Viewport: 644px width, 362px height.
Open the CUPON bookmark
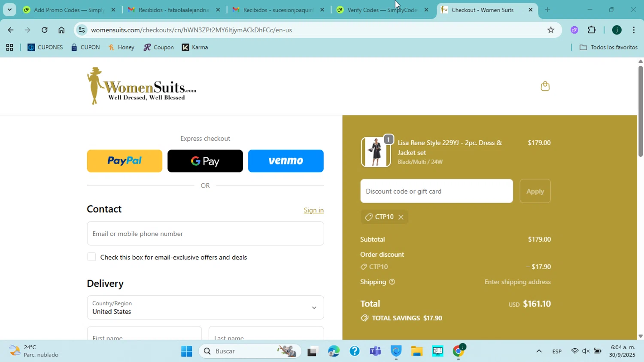[x=85, y=48]
